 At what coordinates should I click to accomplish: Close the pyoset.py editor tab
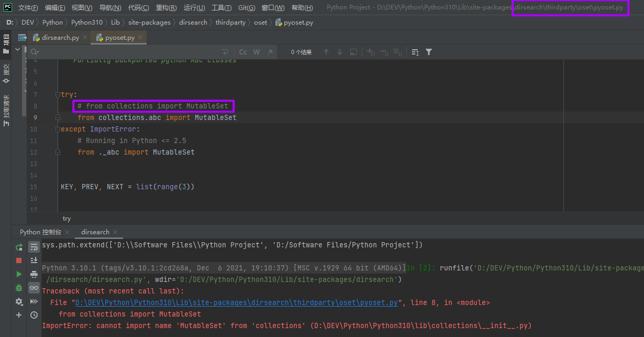coord(140,38)
